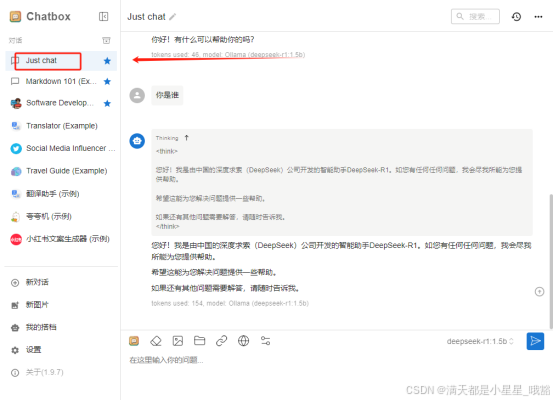Collapse the sidebar with the panel icon
554x401 pixels.
tap(104, 17)
